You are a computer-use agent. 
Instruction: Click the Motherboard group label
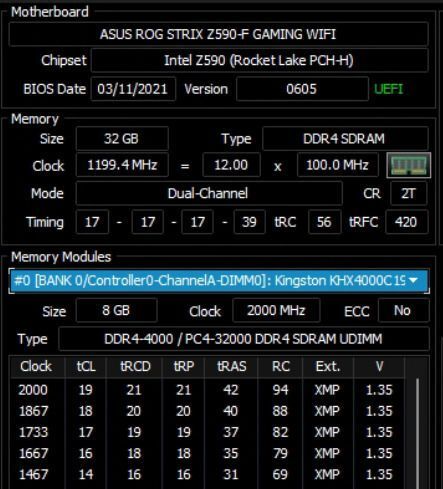[50, 12]
